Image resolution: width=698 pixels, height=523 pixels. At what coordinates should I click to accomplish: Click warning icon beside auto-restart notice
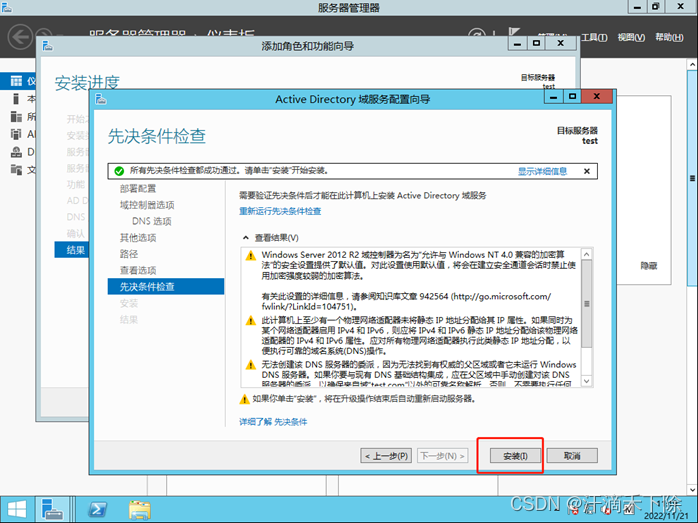(244, 399)
